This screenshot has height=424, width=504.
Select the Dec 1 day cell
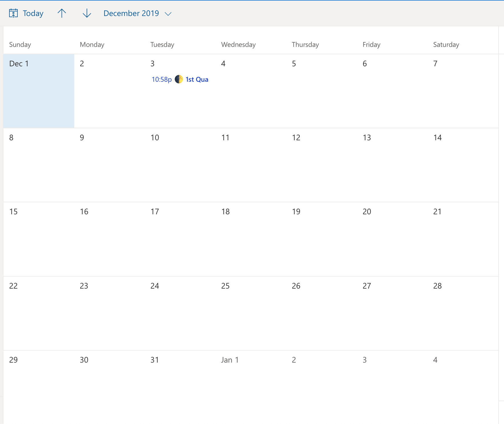[39, 91]
